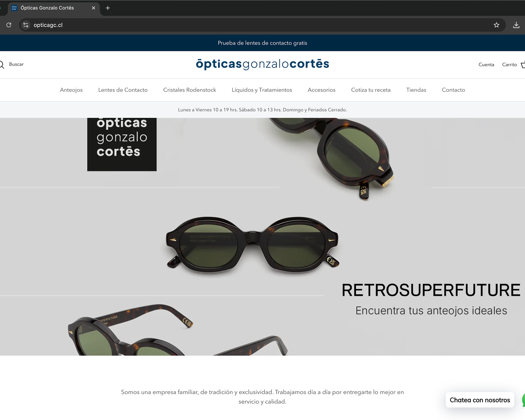This screenshot has height=420, width=525.
Task: Click the front-facing sunglasses in the banner
Action: click(252, 245)
